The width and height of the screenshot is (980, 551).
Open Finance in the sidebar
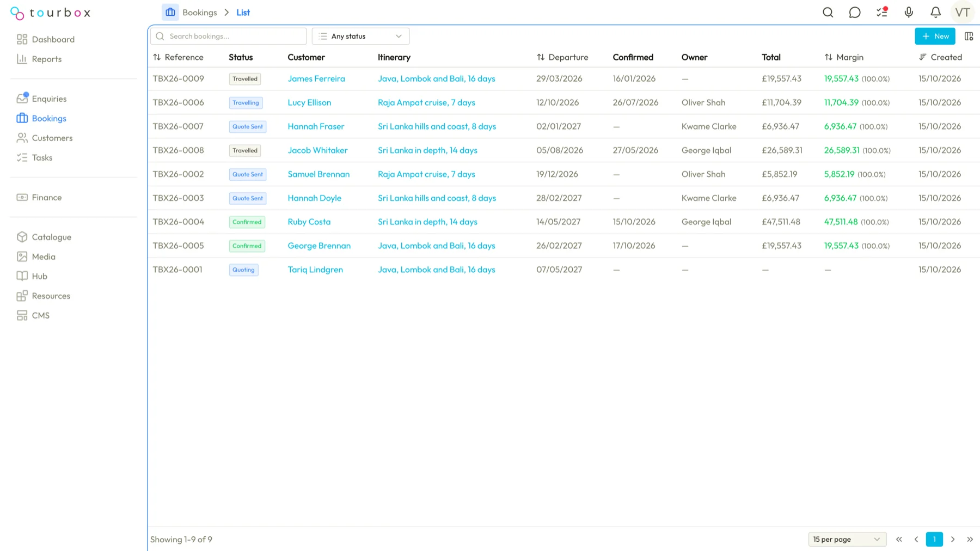tap(47, 197)
